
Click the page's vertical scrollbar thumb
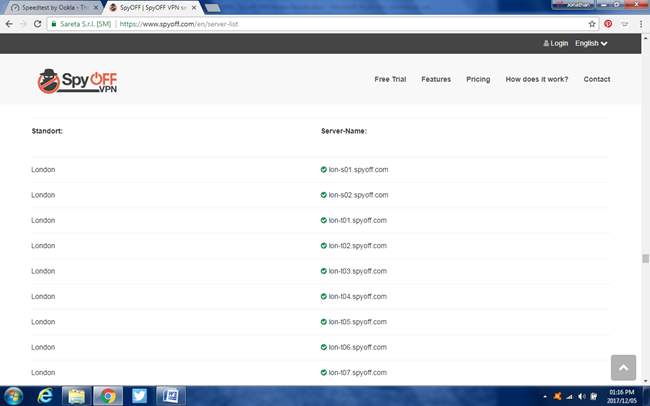(645, 258)
